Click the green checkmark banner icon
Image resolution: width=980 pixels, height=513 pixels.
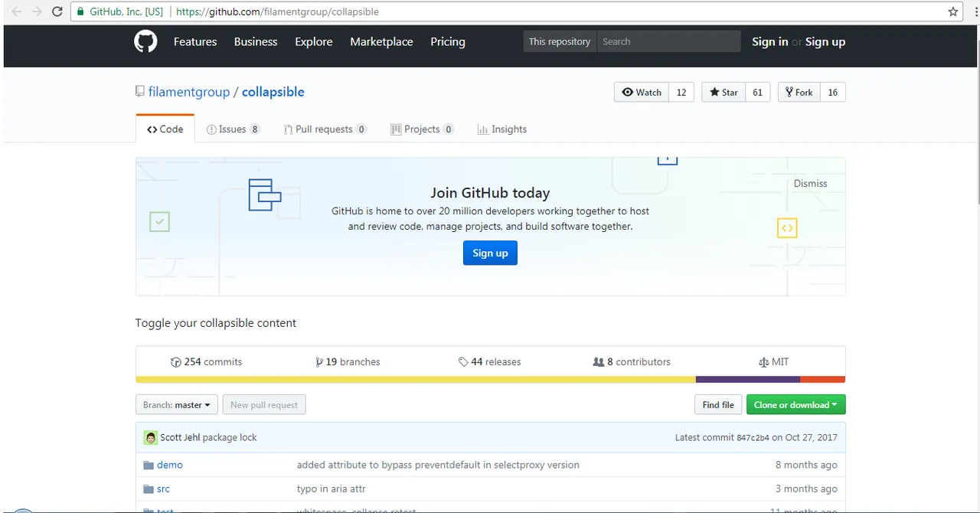click(x=159, y=222)
